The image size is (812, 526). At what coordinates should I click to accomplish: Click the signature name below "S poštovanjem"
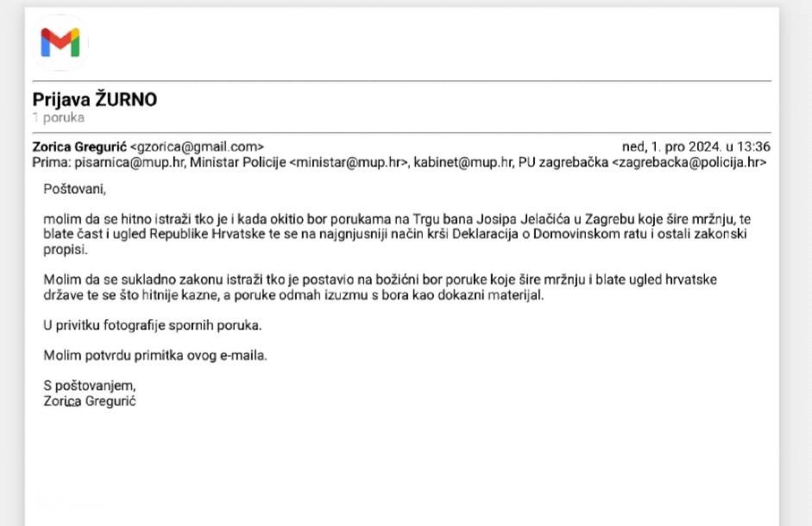[x=90, y=401]
